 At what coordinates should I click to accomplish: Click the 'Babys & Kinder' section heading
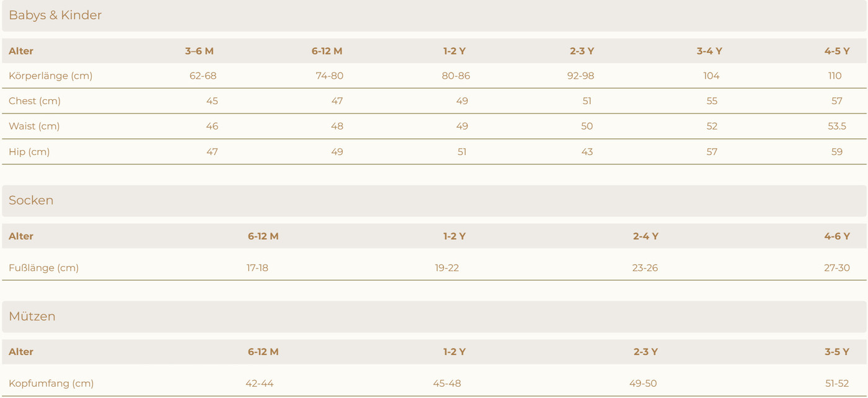(x=55, y=15)
